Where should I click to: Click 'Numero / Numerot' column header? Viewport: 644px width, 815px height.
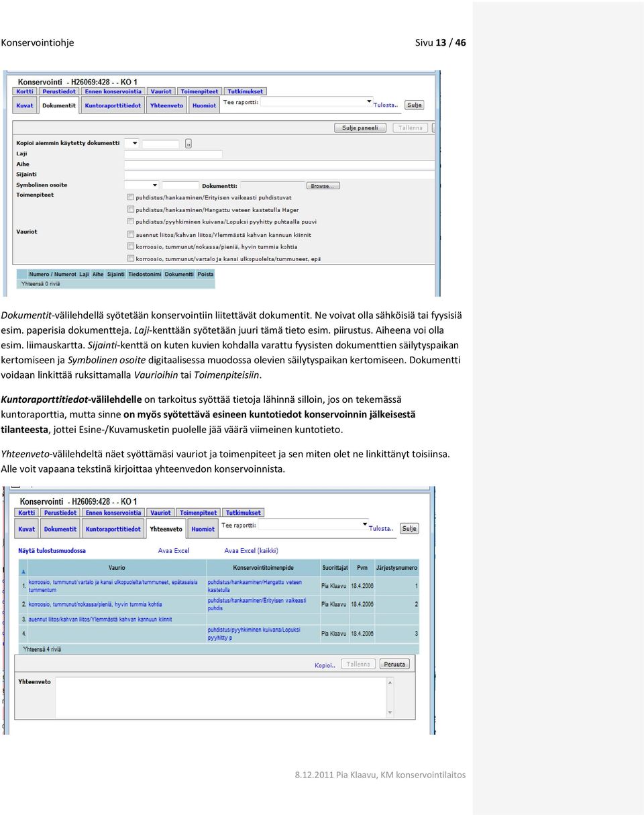coord(52,274)
